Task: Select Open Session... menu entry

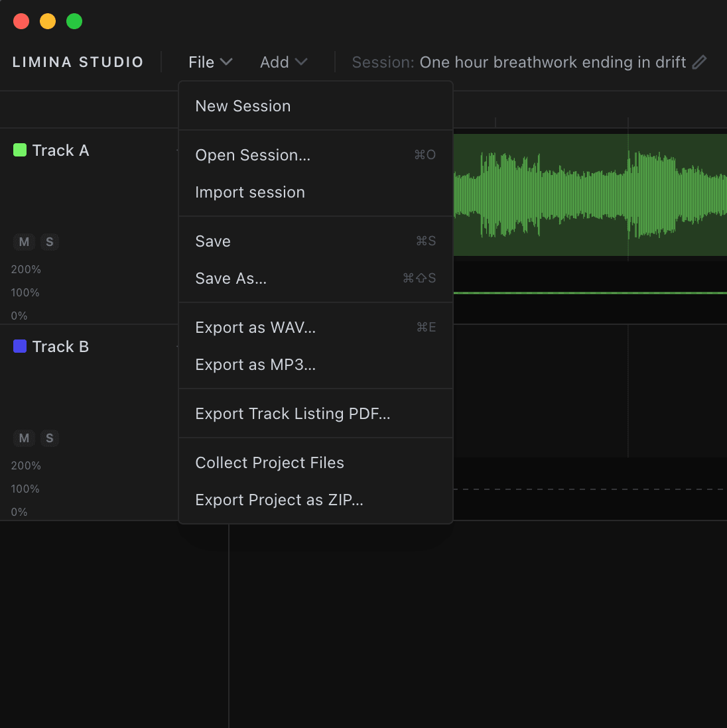Action: click(316, 155)
